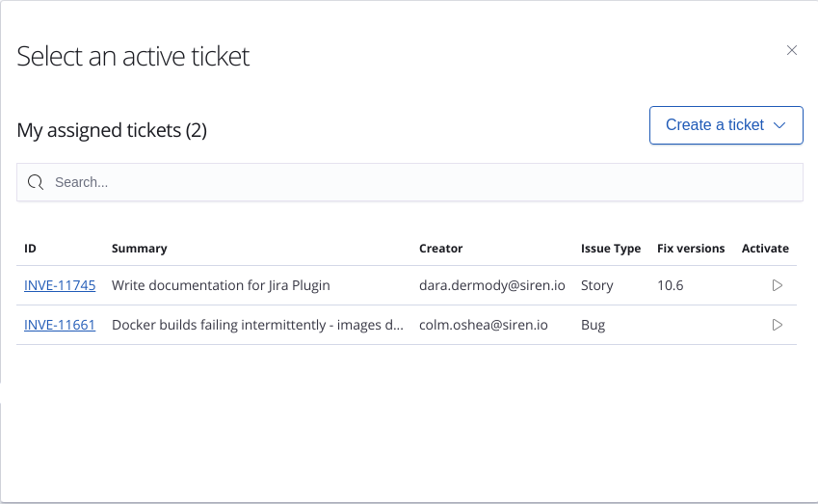Click creator colm.oshea@siren.io cell

pos(484,325)
